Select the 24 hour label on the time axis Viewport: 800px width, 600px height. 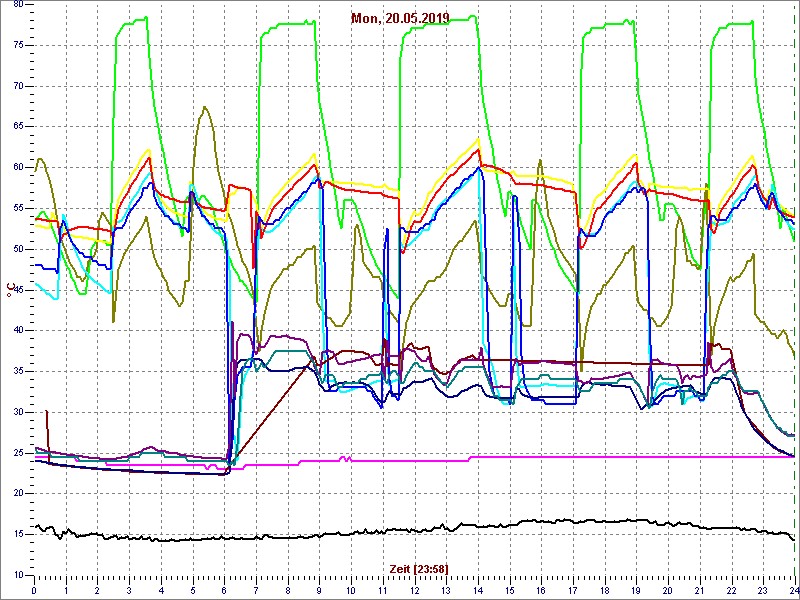pyautogui.click(x=793, y=591)
